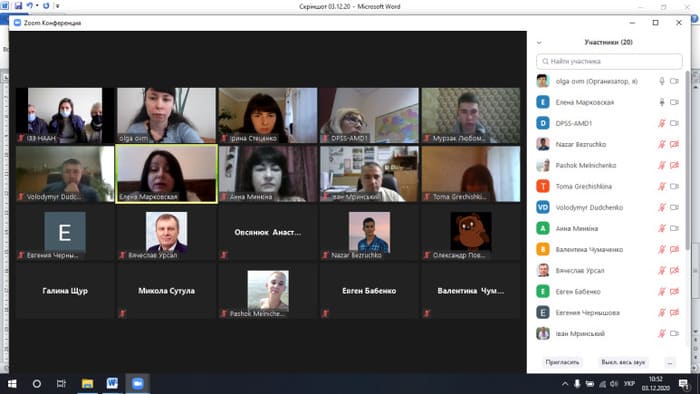Image resolution: width=700 pixels, height=394 pixels.
Task: Open File Explorer from the taskbar
Action: (87, 383)
